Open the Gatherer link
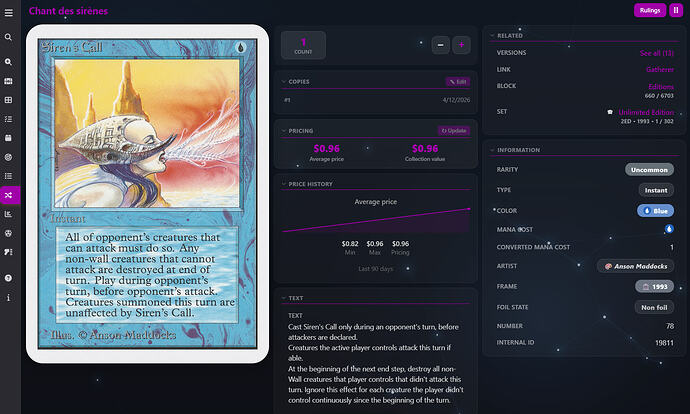Screen dimensions: 690x414 (660, 70)
